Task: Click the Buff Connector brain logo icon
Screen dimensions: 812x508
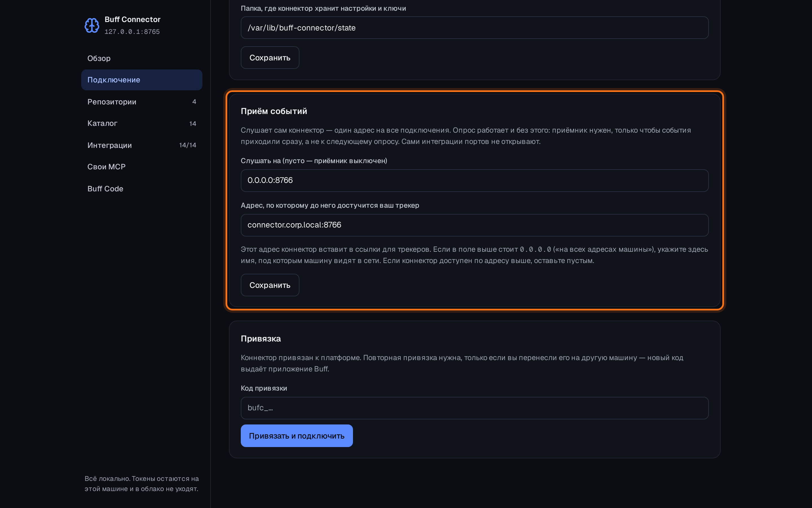Action: tap(92, 25)
